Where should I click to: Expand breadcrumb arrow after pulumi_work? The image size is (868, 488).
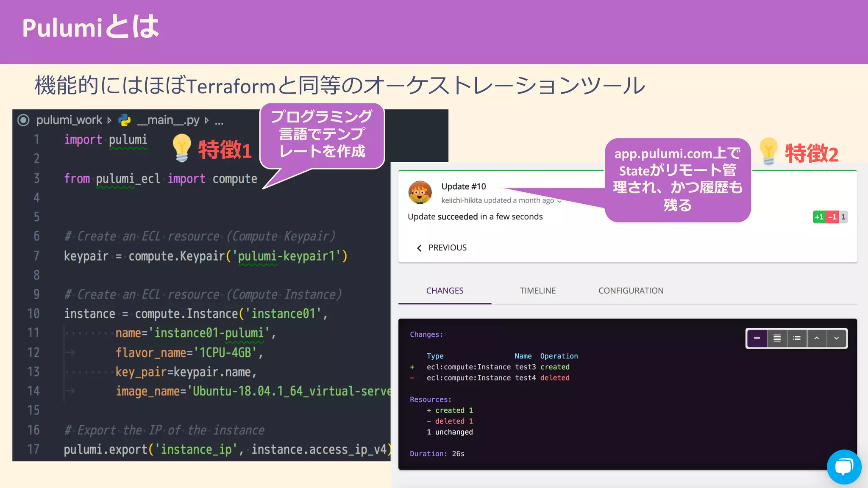tap(109, 120)
